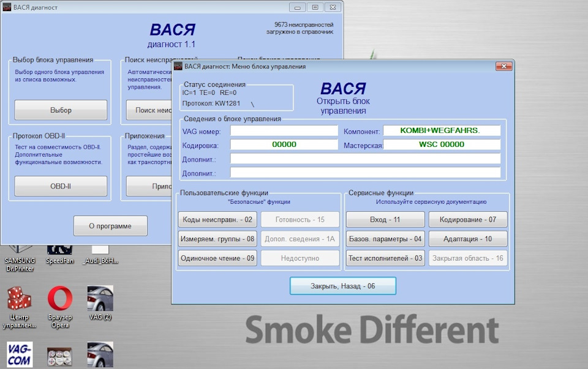
Task: Start Тест исполнителей - 03
Action: coord(385,258)
